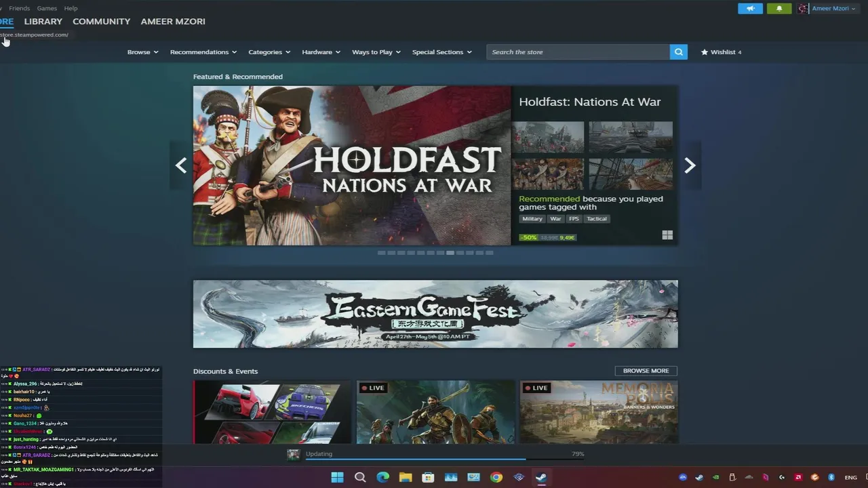Advance featured carousel with right arrow
This screenshot has width=868, height=488.
(x=690, y=165)
